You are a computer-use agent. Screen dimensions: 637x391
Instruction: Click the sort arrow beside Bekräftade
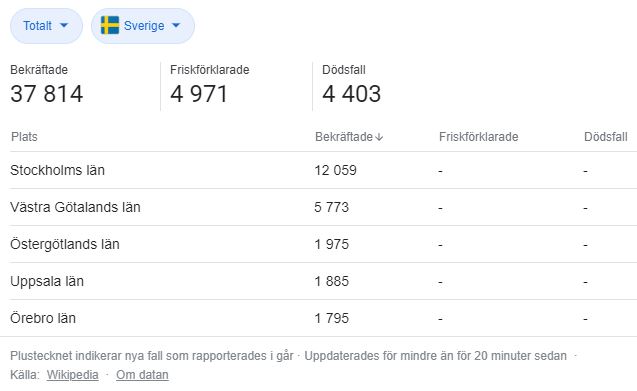click(x=379, y=137)
